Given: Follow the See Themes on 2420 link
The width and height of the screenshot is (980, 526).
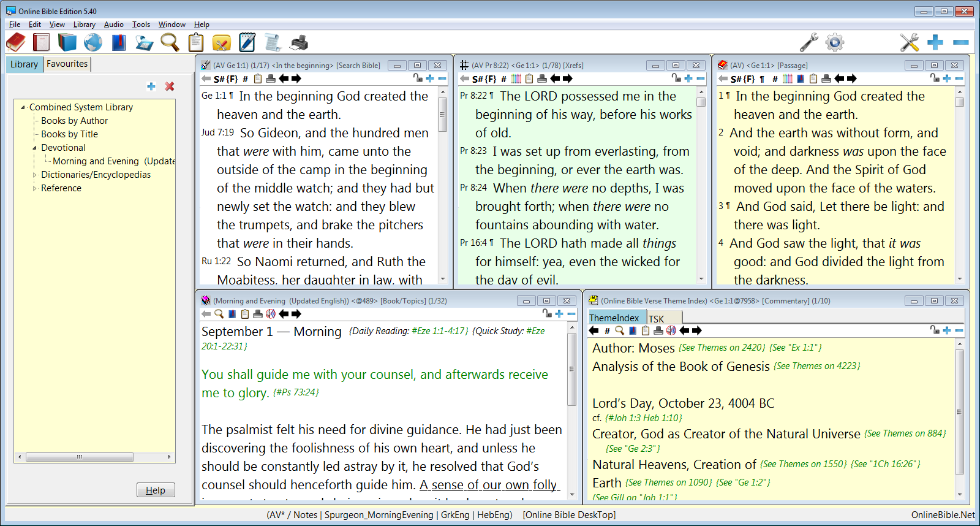Looking at the screenshot, I should 722,348.
